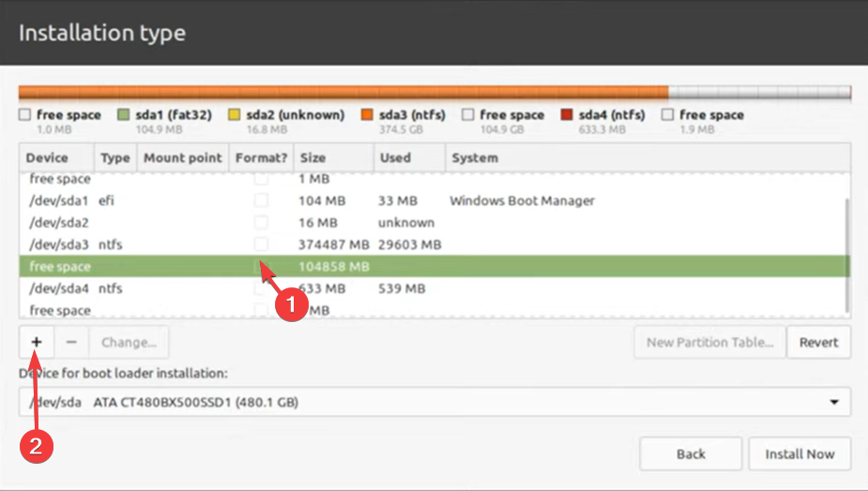Viewport: 868px width, 491px height.
Task: Click the Size column header
Action: tap(334, 158)
